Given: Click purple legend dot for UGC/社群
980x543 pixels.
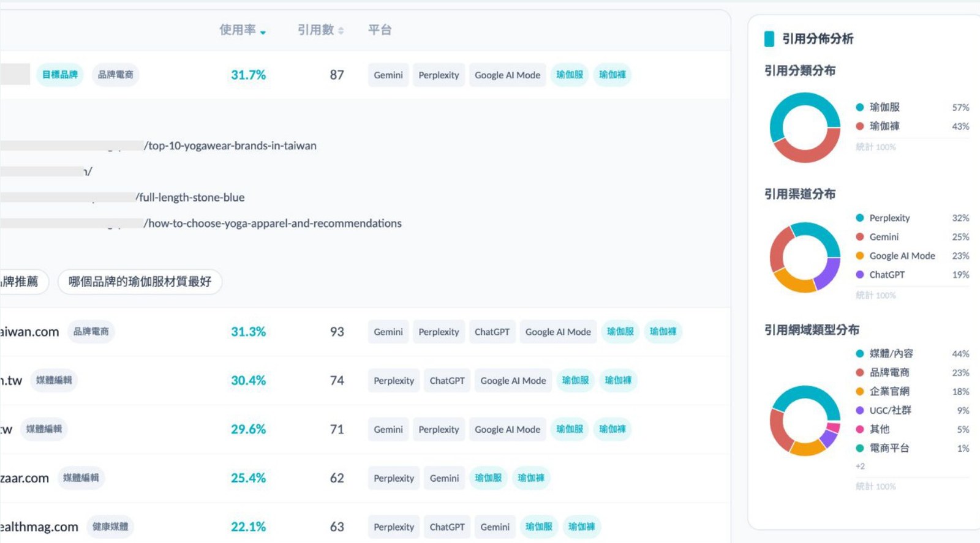Looking at the screenshot, I should [860, 410].
